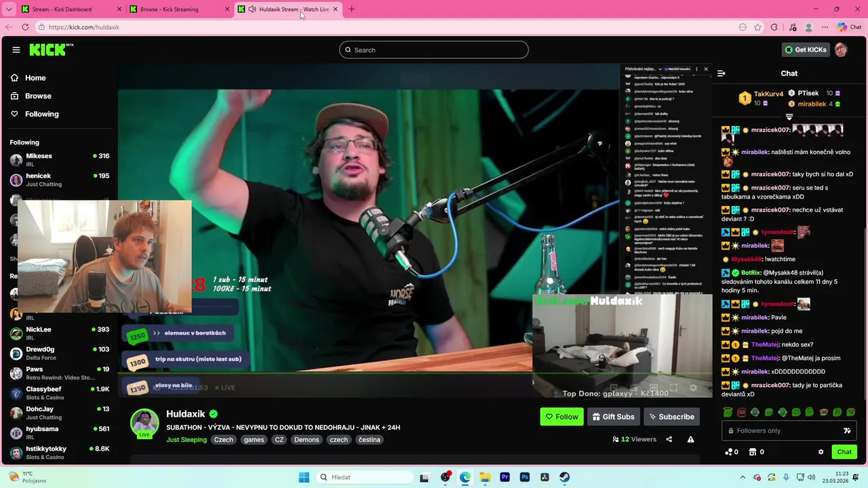Image resolution: width=868 pixels, height=488 pixels.
Task: Select the Demons tag
Action: tap(307, 440)
